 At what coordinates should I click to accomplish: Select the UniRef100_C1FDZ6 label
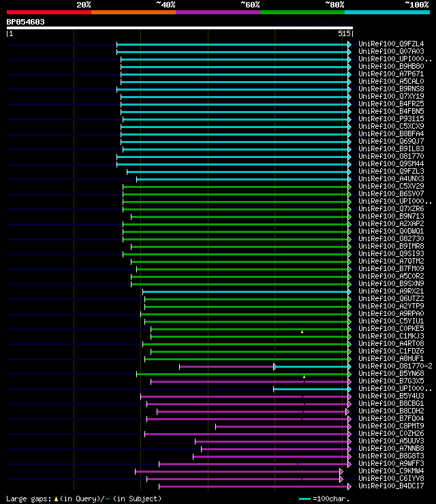point(391,351)
